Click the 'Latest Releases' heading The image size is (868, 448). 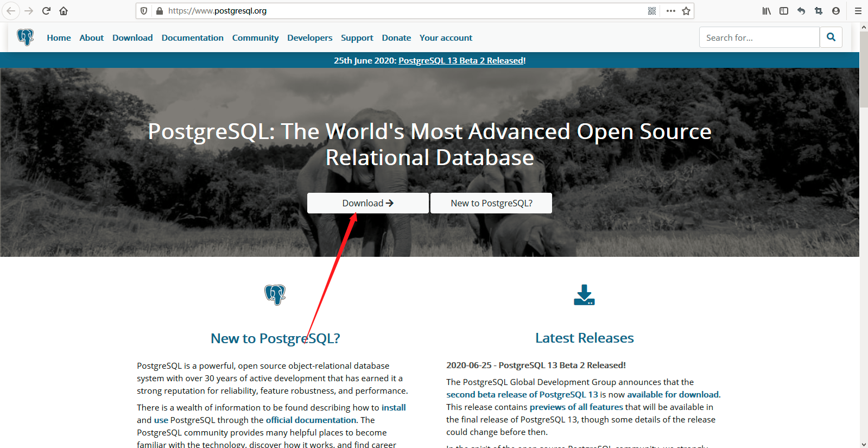[585, 338]
